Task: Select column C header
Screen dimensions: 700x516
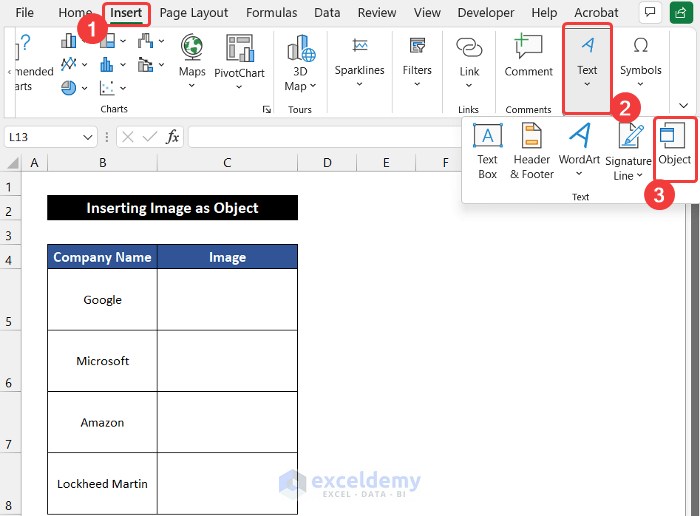Action: pyautogui.click(x=227, y=163)
